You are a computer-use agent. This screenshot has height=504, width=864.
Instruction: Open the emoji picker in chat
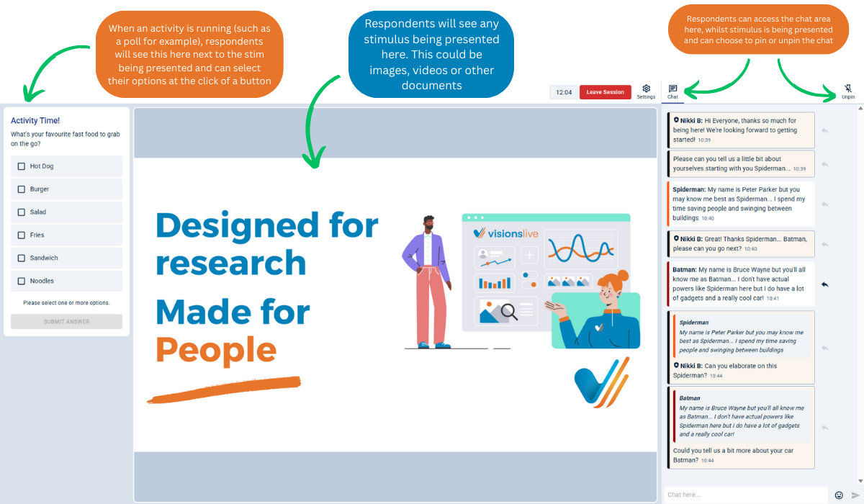coord(839,495)
